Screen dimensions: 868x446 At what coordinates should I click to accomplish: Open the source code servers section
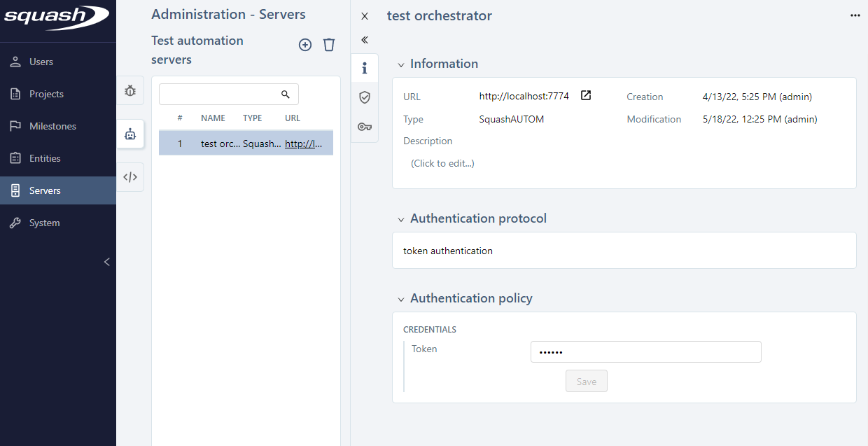pyautogui.click(x=130, y=177)
